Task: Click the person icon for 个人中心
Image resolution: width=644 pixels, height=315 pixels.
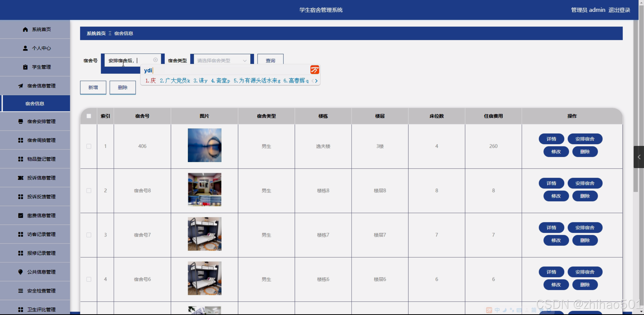Action: point(25,48)
